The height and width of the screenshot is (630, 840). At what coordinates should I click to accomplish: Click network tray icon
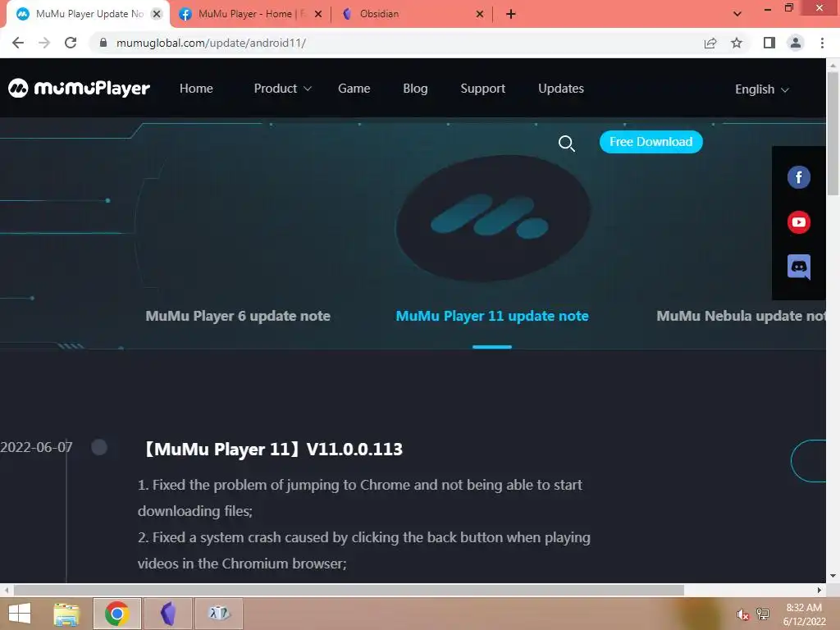click(763, 614)
